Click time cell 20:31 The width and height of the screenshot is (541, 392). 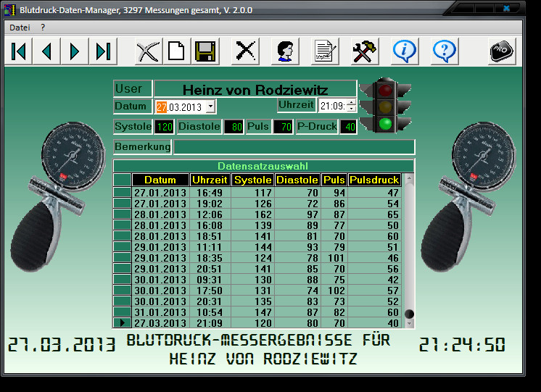tap(210, 301)
